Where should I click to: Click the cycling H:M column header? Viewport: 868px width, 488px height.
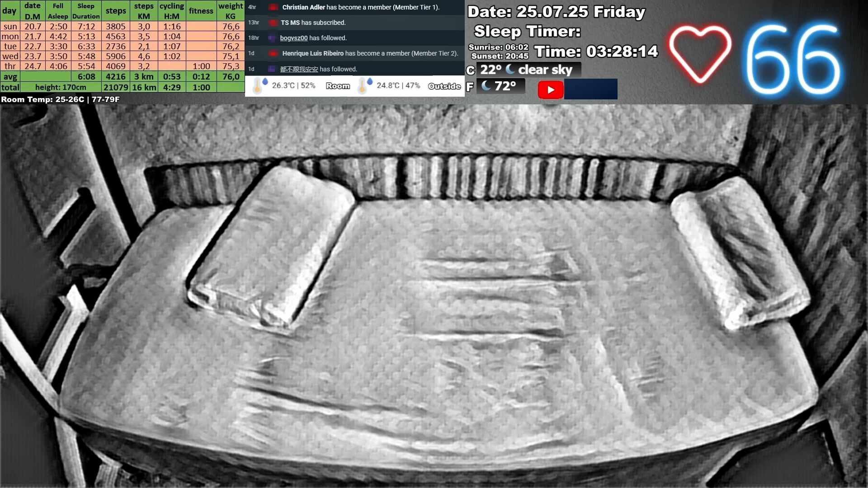(172, 11)
